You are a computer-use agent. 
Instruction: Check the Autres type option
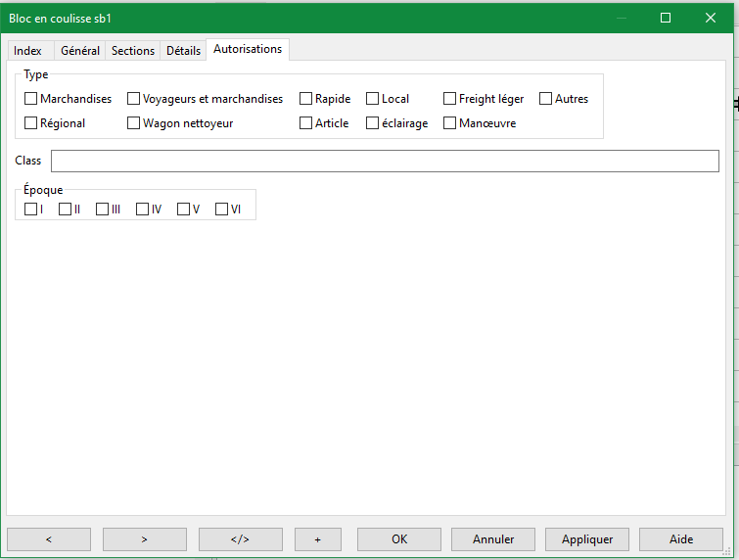(546, 99)
